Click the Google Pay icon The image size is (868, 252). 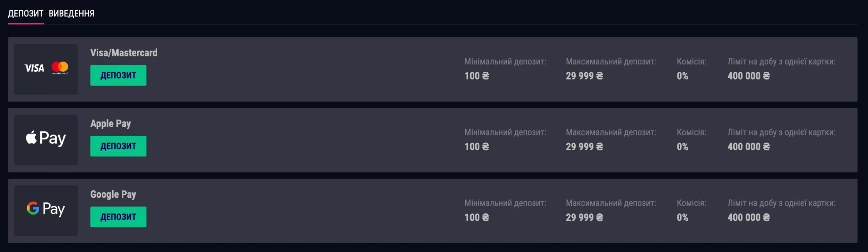[x=45, y=210]
